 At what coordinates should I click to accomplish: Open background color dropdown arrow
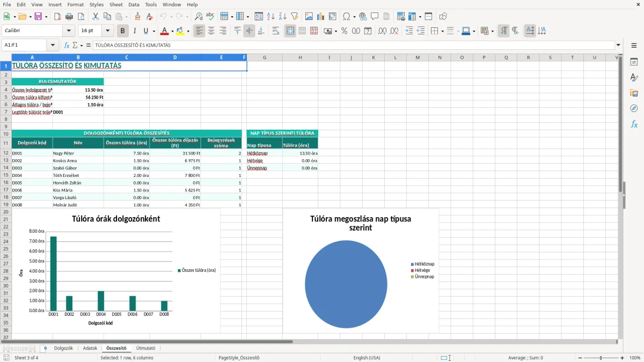coord(188,31)
